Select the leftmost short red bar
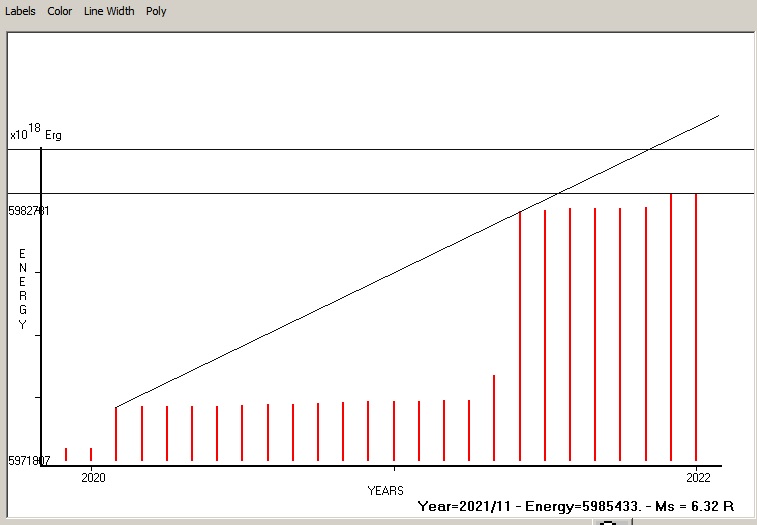 click(x=66, y=454)
